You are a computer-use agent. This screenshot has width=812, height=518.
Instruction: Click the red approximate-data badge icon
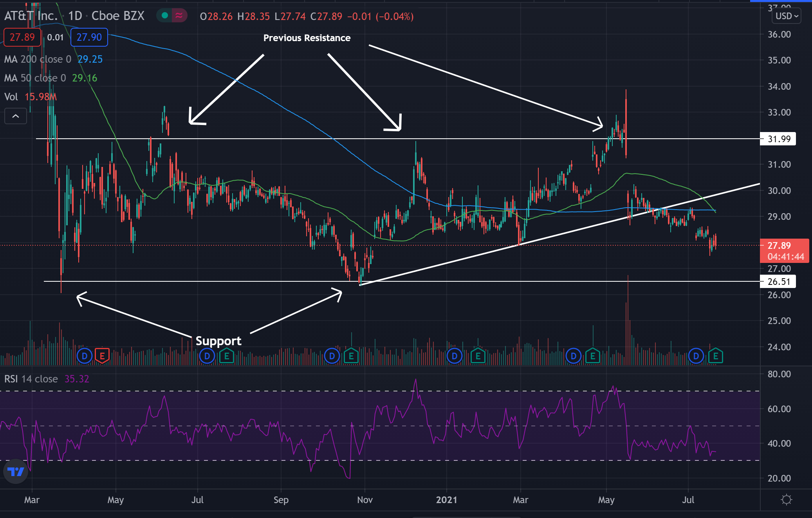coord(179,16)
